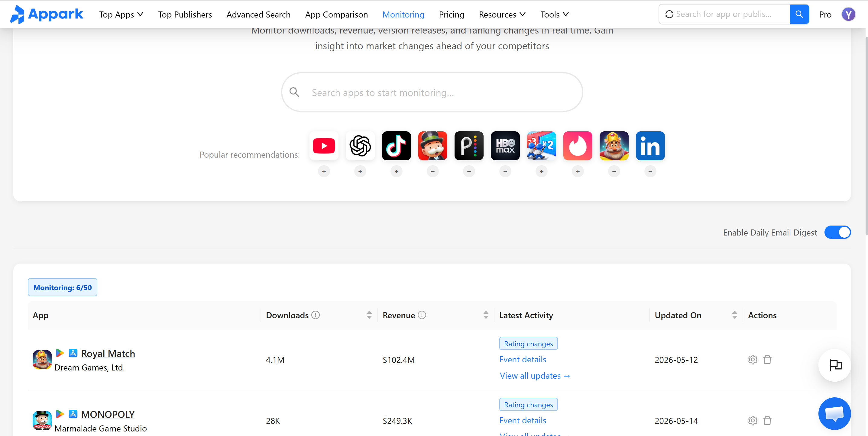Image resolution: width=868 pixels, height=436 pixels.
Task: Click the Monopoly GO recommendation icon
Action: click(x=433, y=146)
